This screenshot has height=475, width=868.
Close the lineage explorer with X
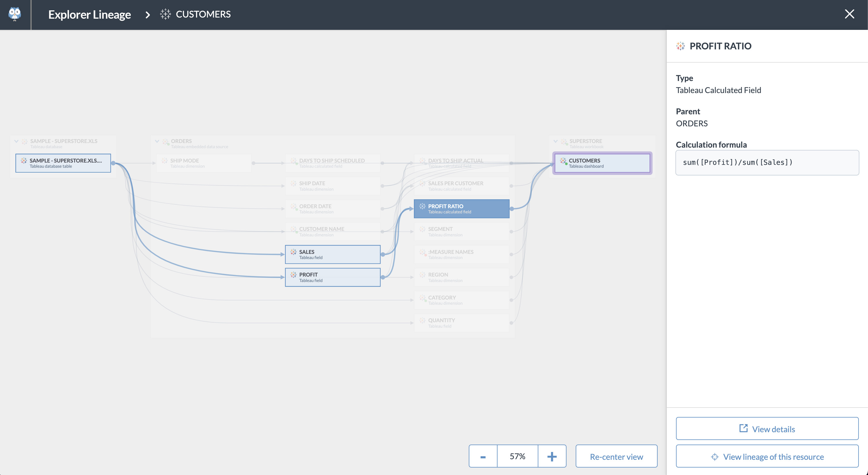click(849, 14)
